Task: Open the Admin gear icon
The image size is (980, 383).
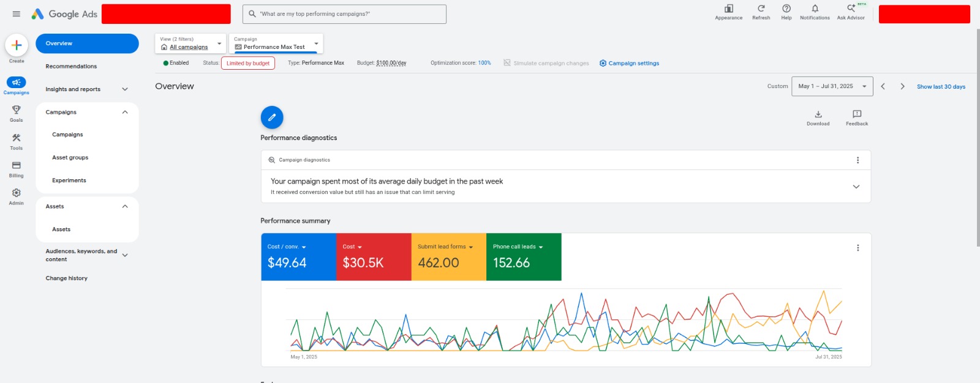Action: point(17,193)
